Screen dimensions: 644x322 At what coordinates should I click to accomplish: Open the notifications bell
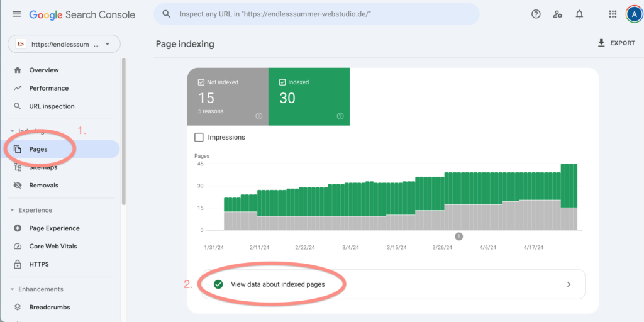tap(579, 14)
